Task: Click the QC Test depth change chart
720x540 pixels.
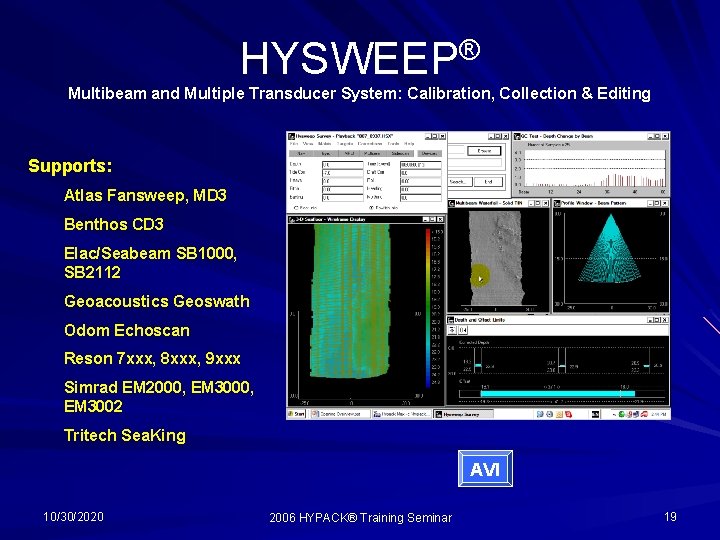Action: point(595,168)
